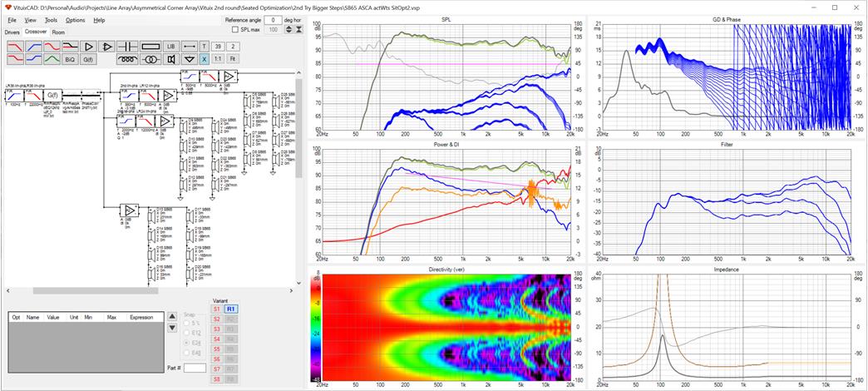This screenshot has height=391, width=868.
Task: Click the Directivity chart's dB color scale
Action: (x=316, y=327)
